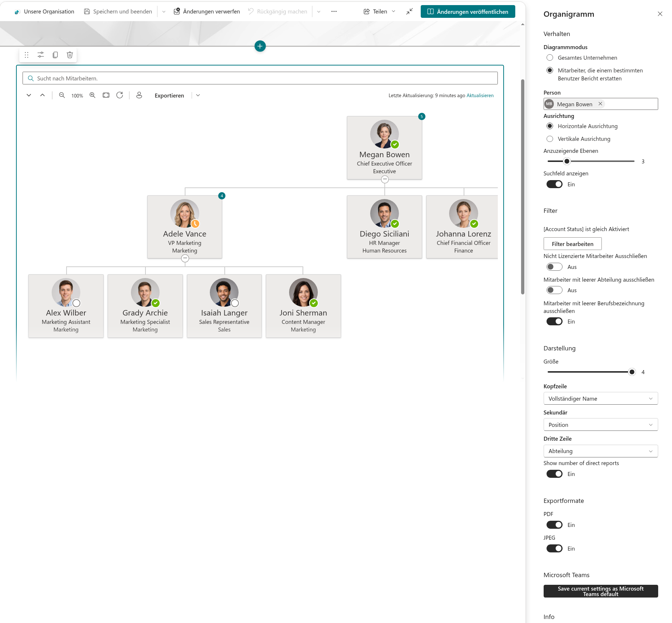Open the more options ellipsis menu
672x623 pixels.
coord(334,12)
